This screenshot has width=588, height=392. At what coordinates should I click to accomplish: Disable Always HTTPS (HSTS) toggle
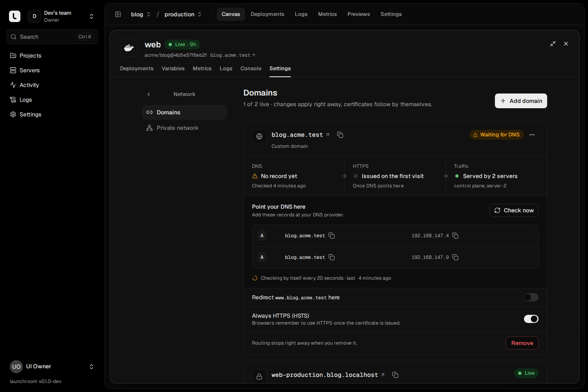click(531, 319)
